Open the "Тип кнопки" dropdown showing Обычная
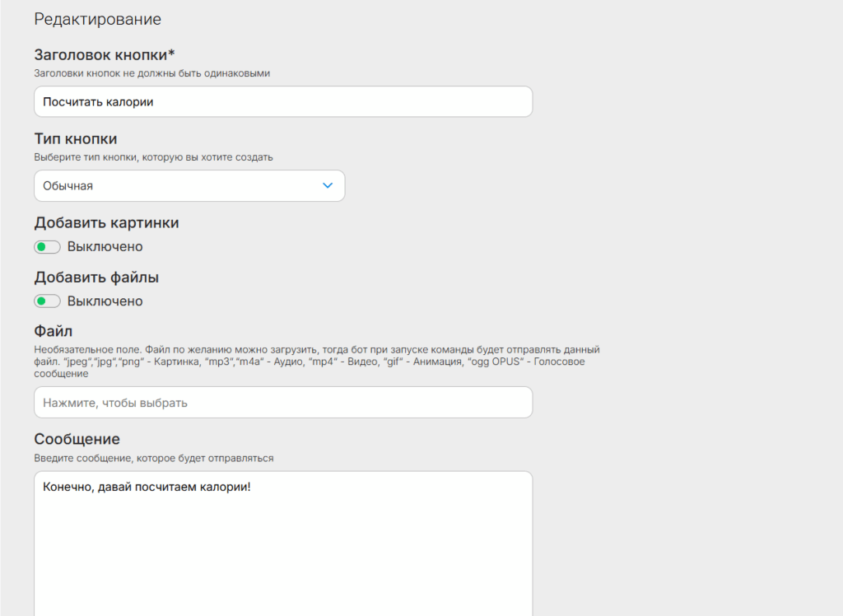 coord(189,186)
